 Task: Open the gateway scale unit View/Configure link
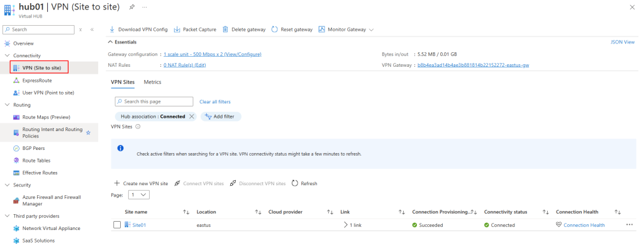(x=213, y=54)
